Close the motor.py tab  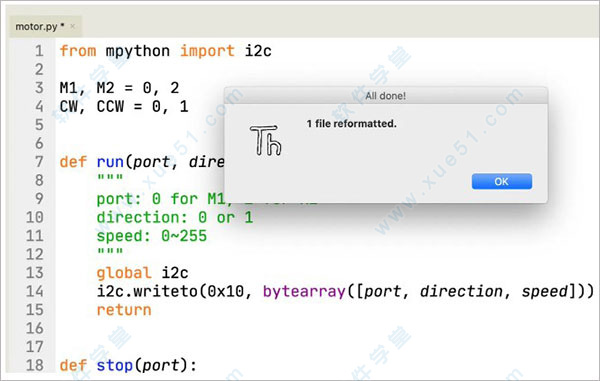73,26
